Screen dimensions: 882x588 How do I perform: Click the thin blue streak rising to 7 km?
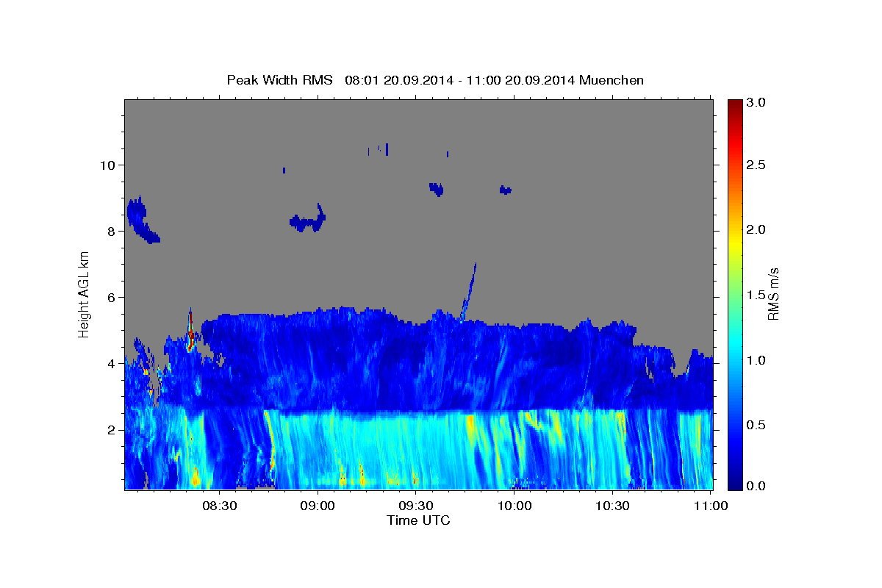click(468, 293)
